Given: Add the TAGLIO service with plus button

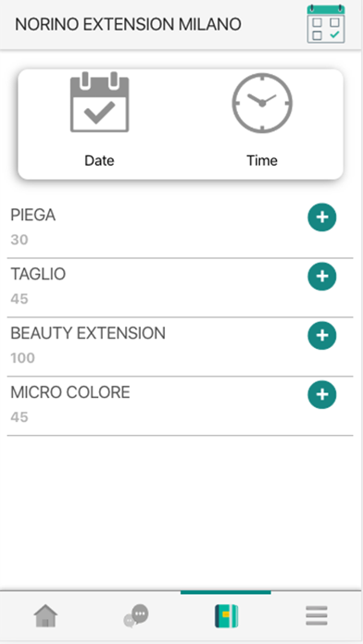Looking at the screenshot, I should 322,276.
